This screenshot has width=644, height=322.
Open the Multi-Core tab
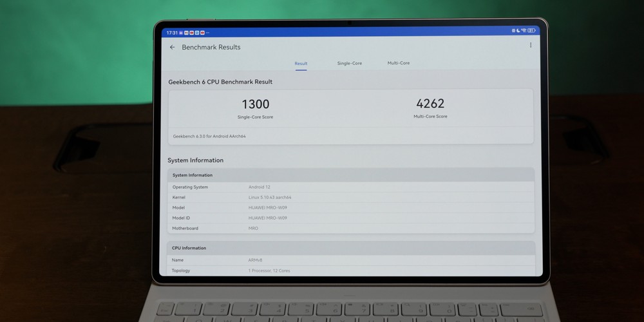pos(399,63)
